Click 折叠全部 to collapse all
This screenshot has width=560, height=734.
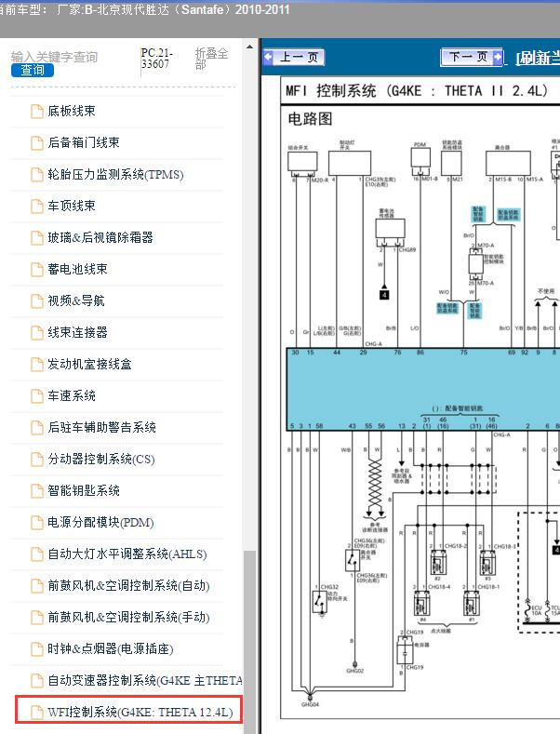[212, 59]
